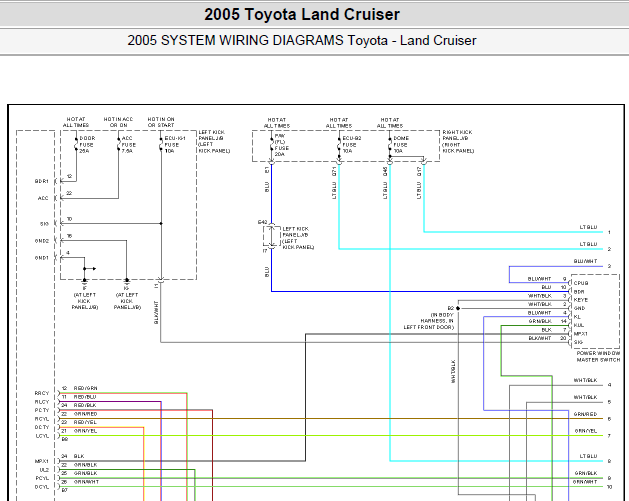Viewport: 629px width, 501px height.
Task: Click the LCYL terminal label
Action: pos(42,436)
